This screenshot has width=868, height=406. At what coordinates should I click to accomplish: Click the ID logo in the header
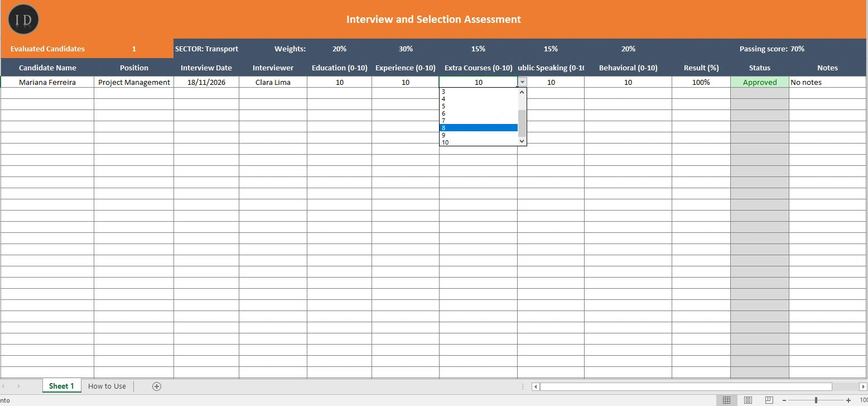[23, 20]
